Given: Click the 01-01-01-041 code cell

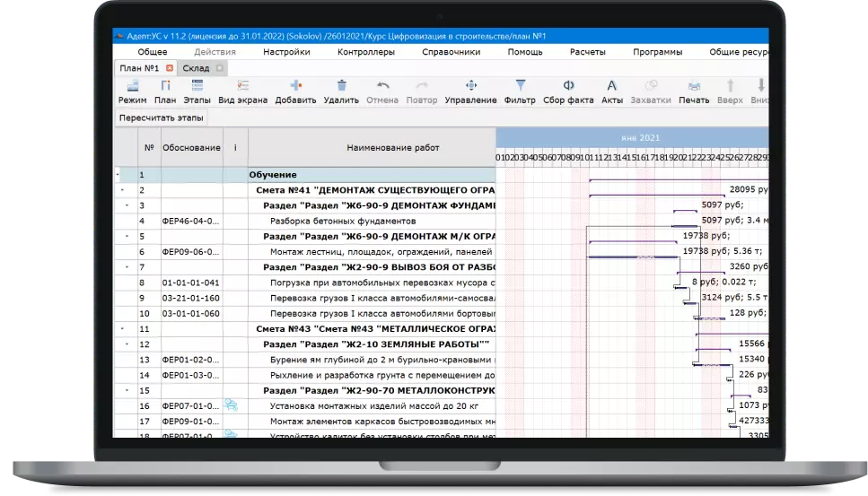Looking at the screenshot, I should 191,283.
